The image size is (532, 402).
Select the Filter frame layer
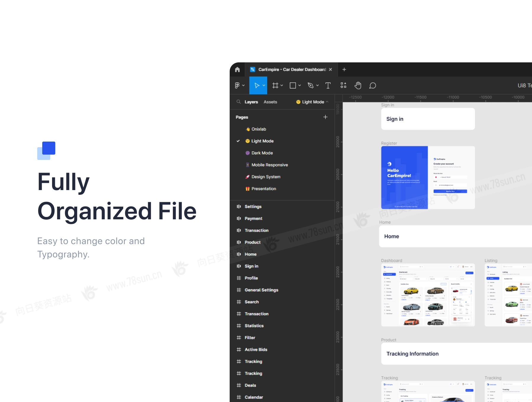282,338
